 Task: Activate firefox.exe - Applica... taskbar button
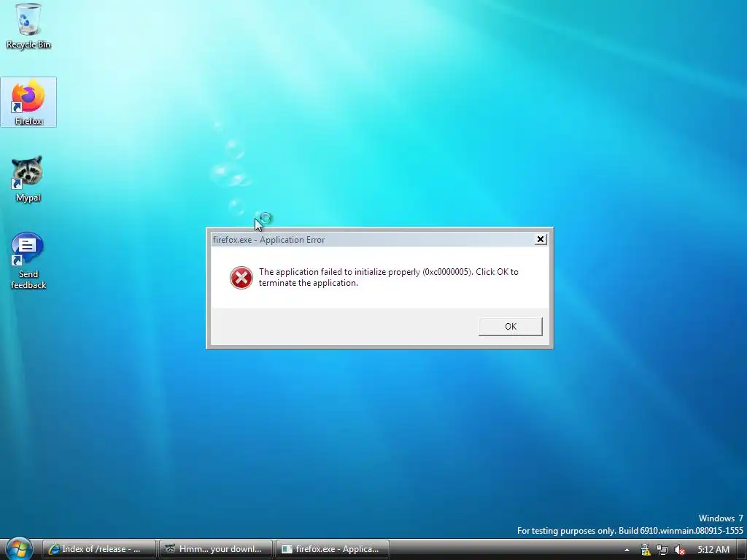[333, 549]
